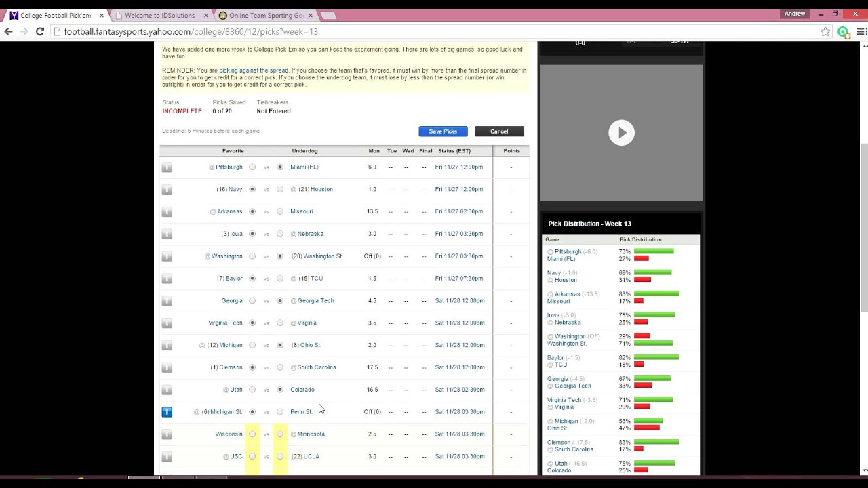Image resolution: width=868 pixels, height=488 pixels.
Task: Click Colorado team link in picks table
Action: [x=302, y=390]
